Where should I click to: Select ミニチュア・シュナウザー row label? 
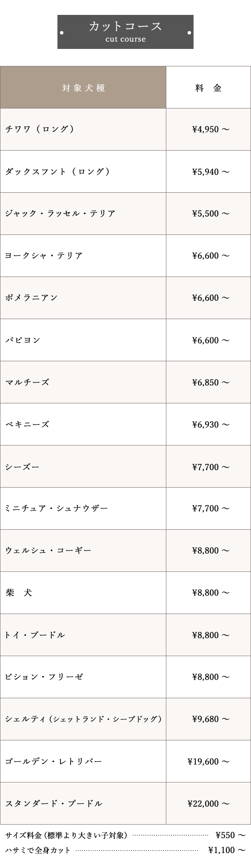tap(57, 508)
